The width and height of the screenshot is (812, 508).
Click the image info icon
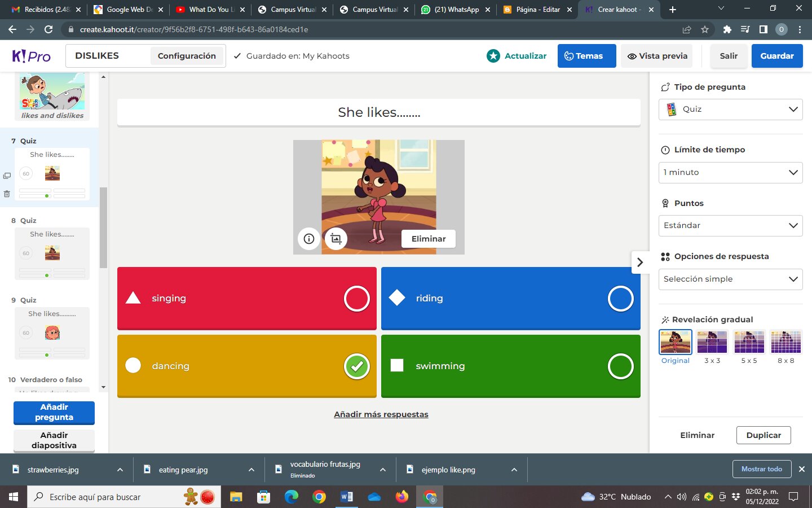(x=309, y=239)
